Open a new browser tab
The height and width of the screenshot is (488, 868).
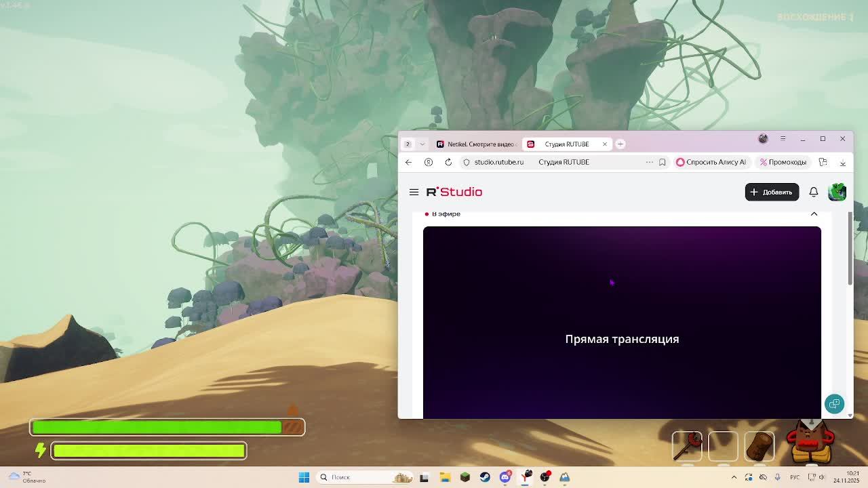coord(620,144)
